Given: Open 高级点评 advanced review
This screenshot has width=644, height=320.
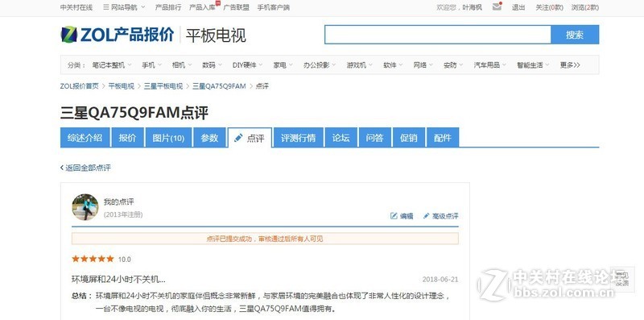Looking at the screenshot, I should [440, 216].
